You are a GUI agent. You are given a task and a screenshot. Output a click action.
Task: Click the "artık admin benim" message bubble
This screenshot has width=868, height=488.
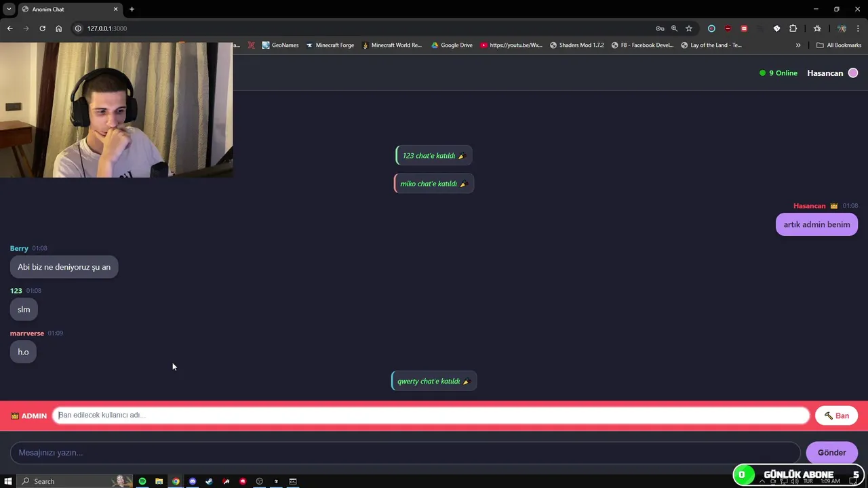click(x=816, y=224)
